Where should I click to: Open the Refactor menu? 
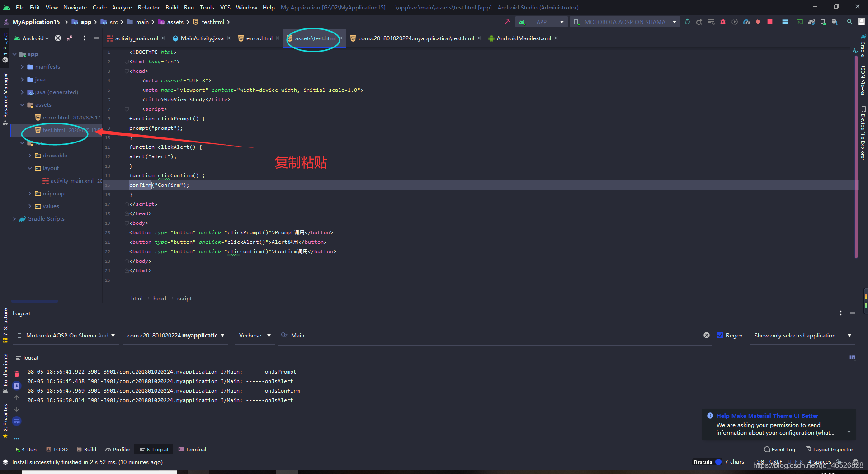[x=149, y=7]
